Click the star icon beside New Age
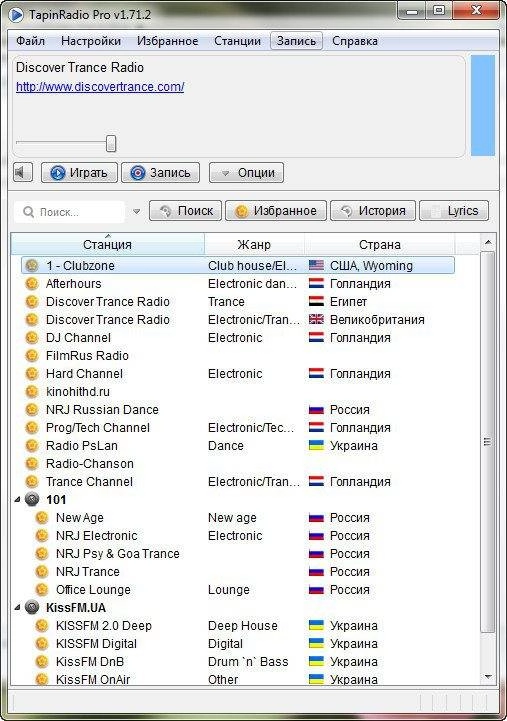 (42, 517)
